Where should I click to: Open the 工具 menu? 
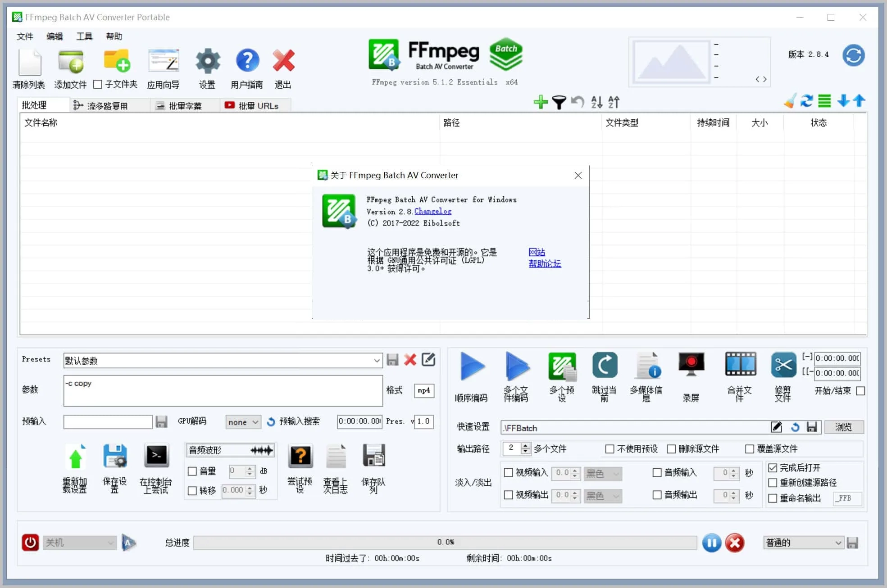point(84,36)
